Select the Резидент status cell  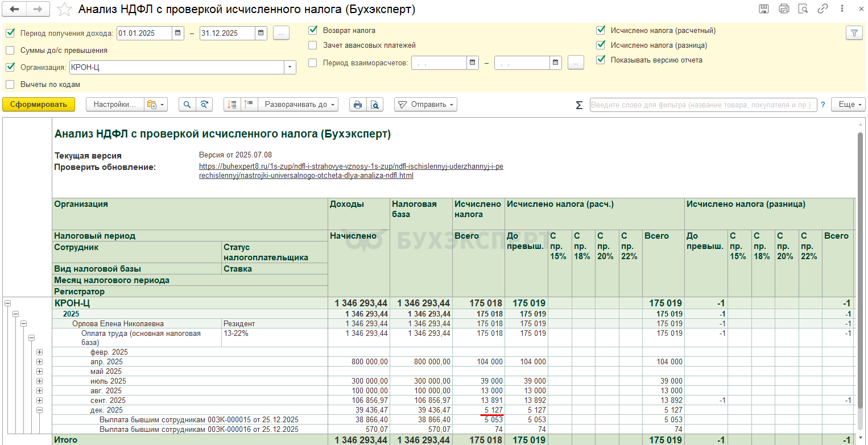coord(275,323)
